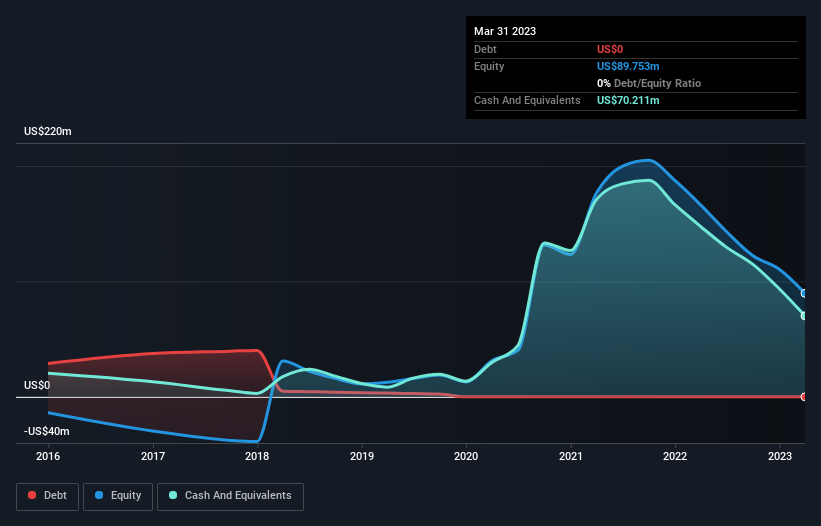Select the 2016 x-axis label
Image resolution: width=821 pixels, height=526 pixels.
click(x=48, y=456)
